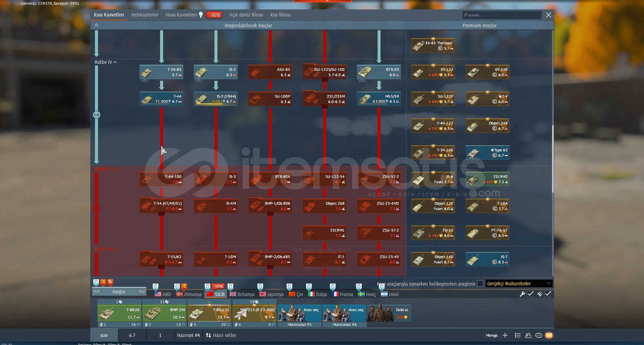This screenshot has width=644, height=345.
Task: Select premium TO-55 vehicle
Action: click(433, 233)
